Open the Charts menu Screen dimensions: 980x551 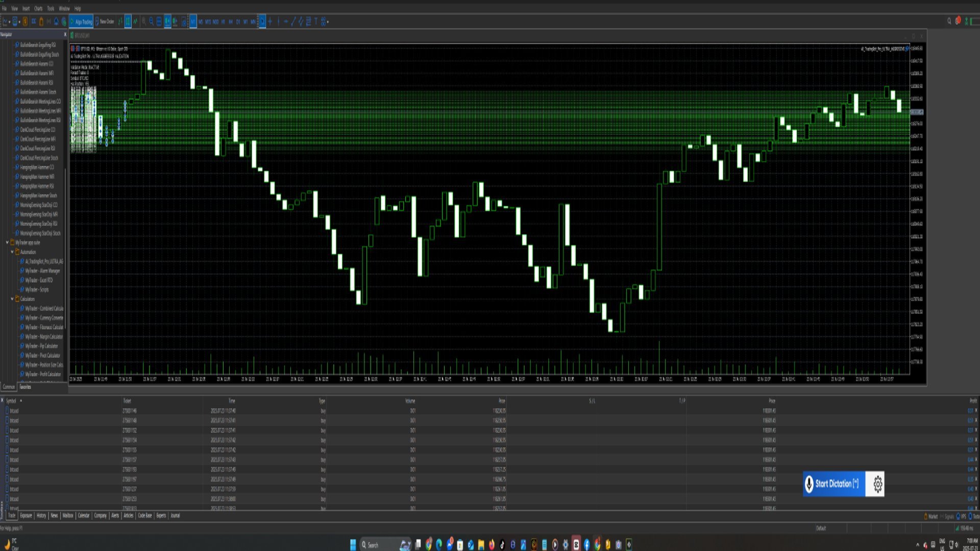tap(38, 8)
